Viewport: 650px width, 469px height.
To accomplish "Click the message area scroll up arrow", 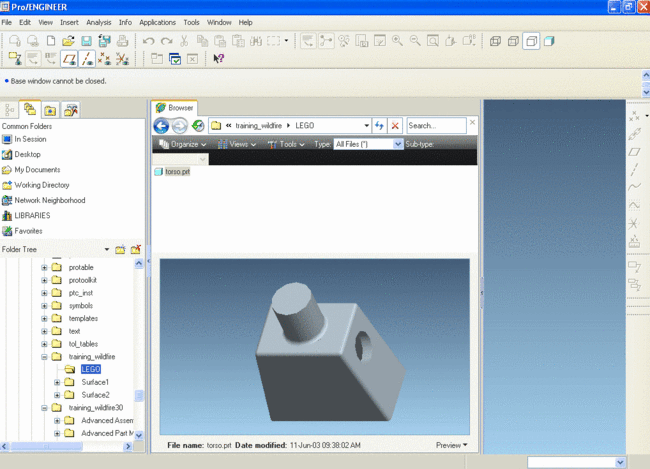I will tap(646, 75).
